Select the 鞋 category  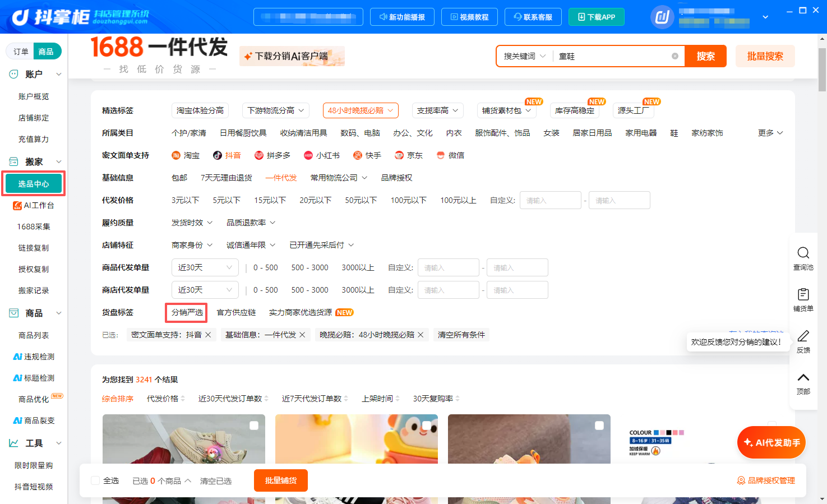674,133
